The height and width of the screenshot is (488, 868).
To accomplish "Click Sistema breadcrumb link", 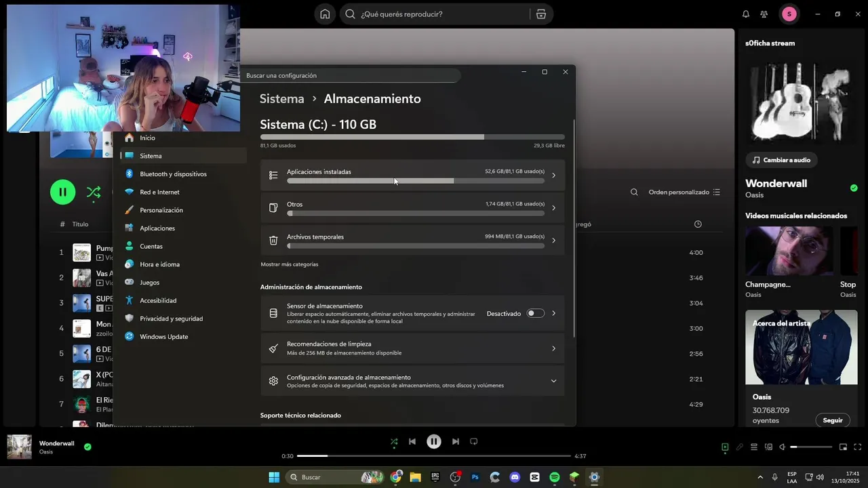I will pos(282,99).
